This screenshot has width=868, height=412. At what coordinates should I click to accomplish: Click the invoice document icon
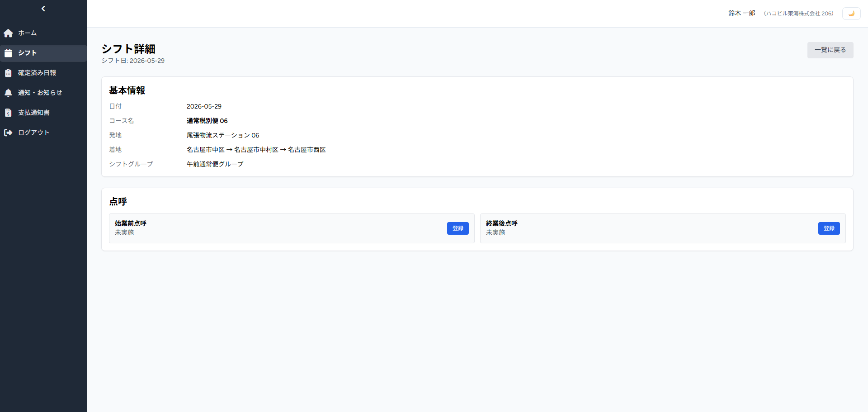8,113
